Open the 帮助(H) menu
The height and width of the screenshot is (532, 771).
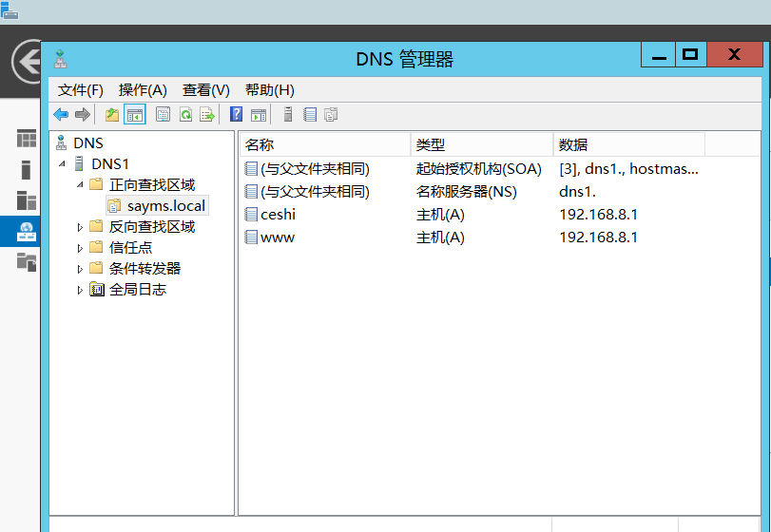click(x=269, y=90)
